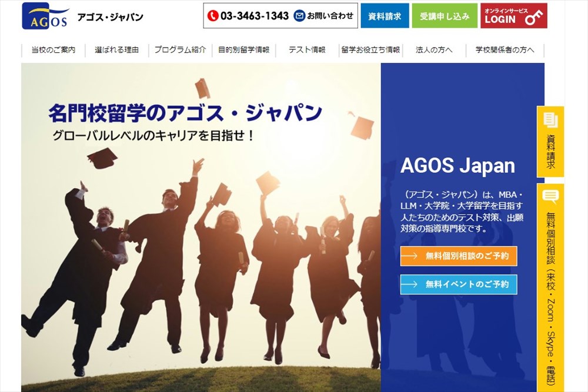This screenshot has height=392, width=588.
Task: Click the お問い合わせ link
Action: pos(330,16)
